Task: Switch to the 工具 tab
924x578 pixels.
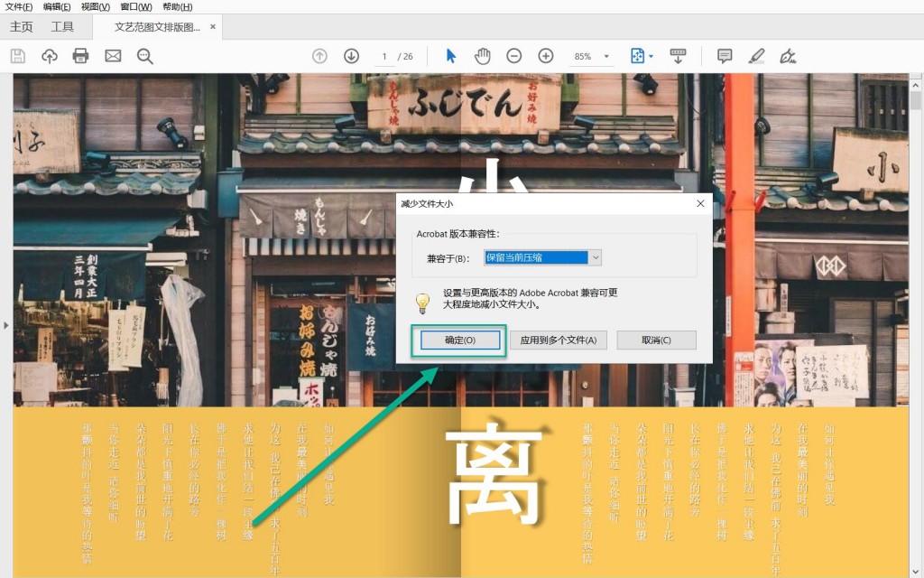Action: pyautogui.click(x=62, y=27)
